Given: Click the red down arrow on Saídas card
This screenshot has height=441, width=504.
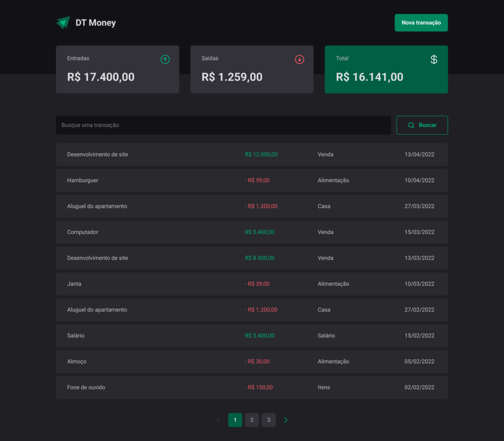Looking at the screenshot, I should 299,59.
